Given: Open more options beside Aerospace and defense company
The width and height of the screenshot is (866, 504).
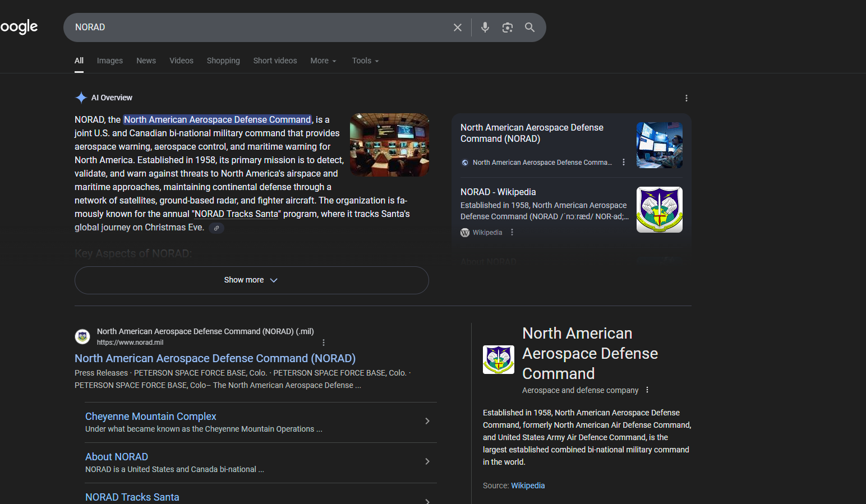Looking at the screenshot, I should pyautogui.click(x=647, y=390).
